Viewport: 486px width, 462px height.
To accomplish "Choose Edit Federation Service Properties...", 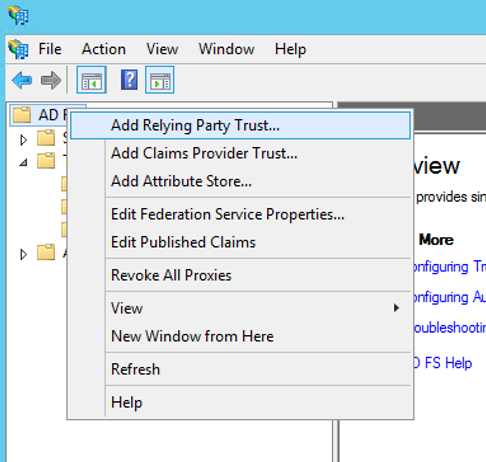I will coord(240,214).
